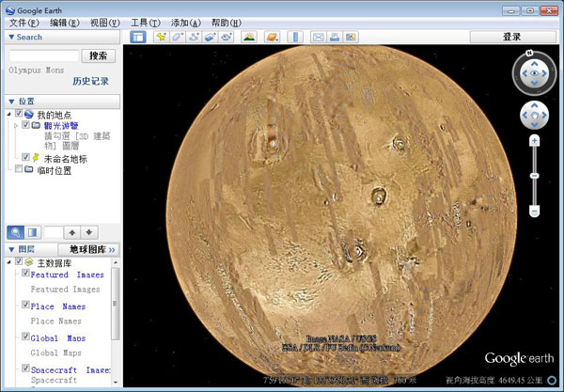Click the Add Polygon toolbar icon
The image size is (564, 392).
coord(178,37)
